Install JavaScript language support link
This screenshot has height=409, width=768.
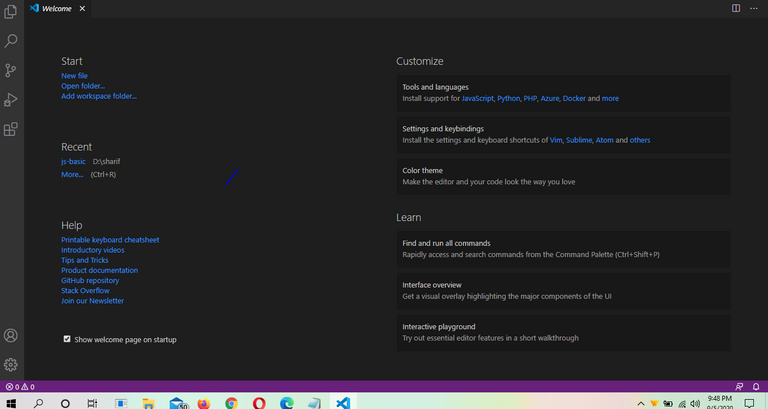(478, 98)
